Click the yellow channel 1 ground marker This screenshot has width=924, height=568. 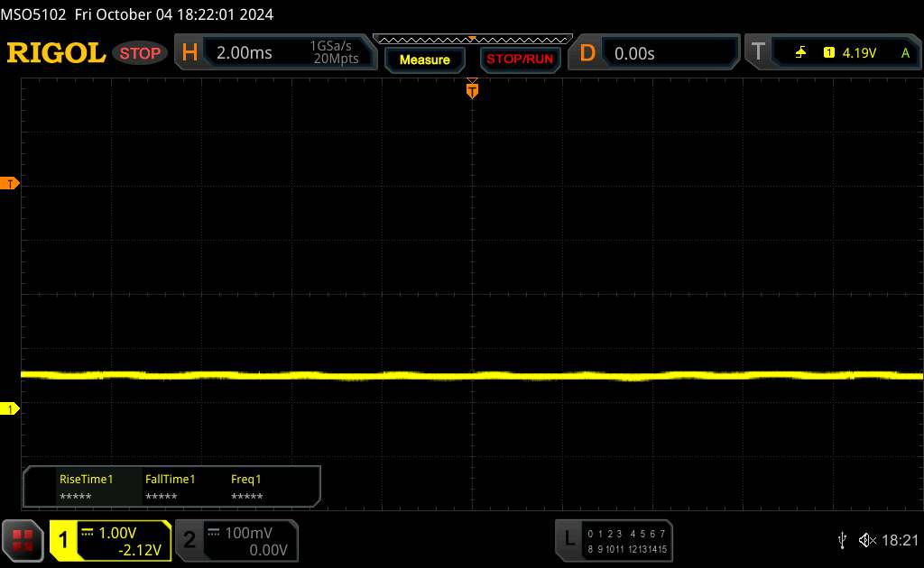click(x=9, y=408)
